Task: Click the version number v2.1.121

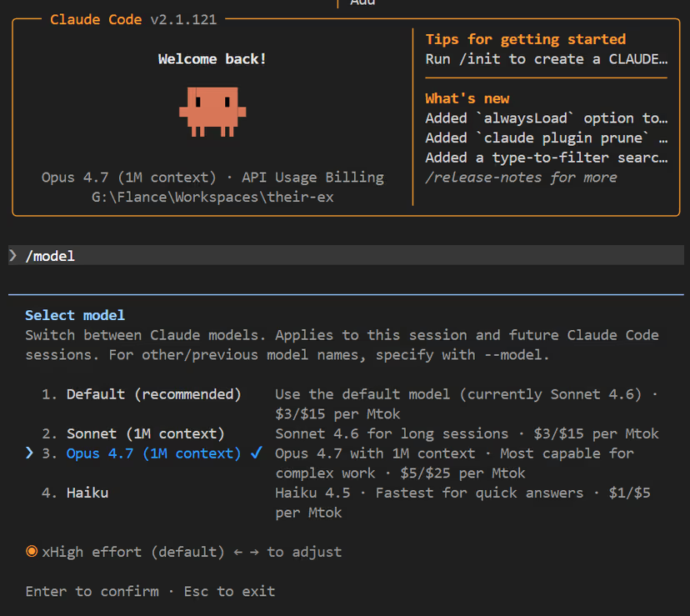Action: [183, 19]
